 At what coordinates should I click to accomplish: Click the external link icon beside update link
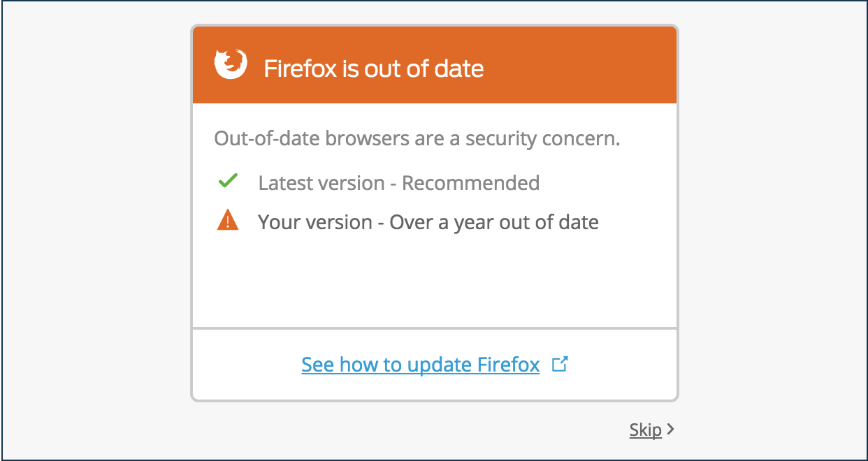(x=560, y=364)
